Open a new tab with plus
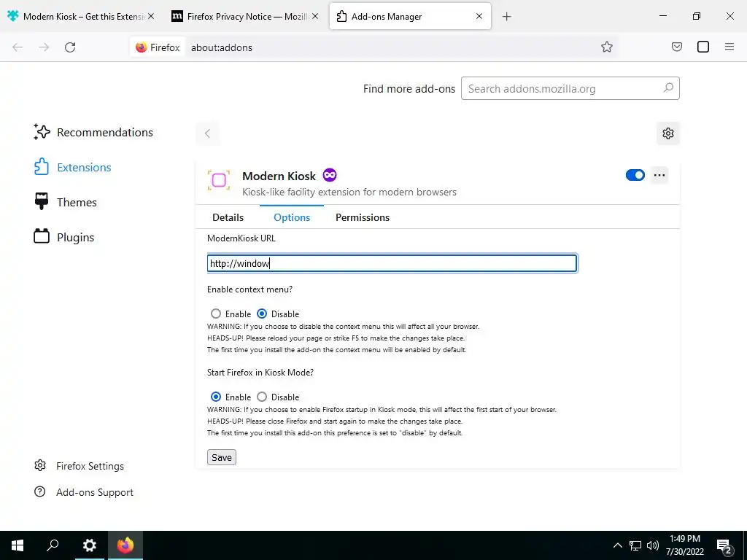 point(507,17)
